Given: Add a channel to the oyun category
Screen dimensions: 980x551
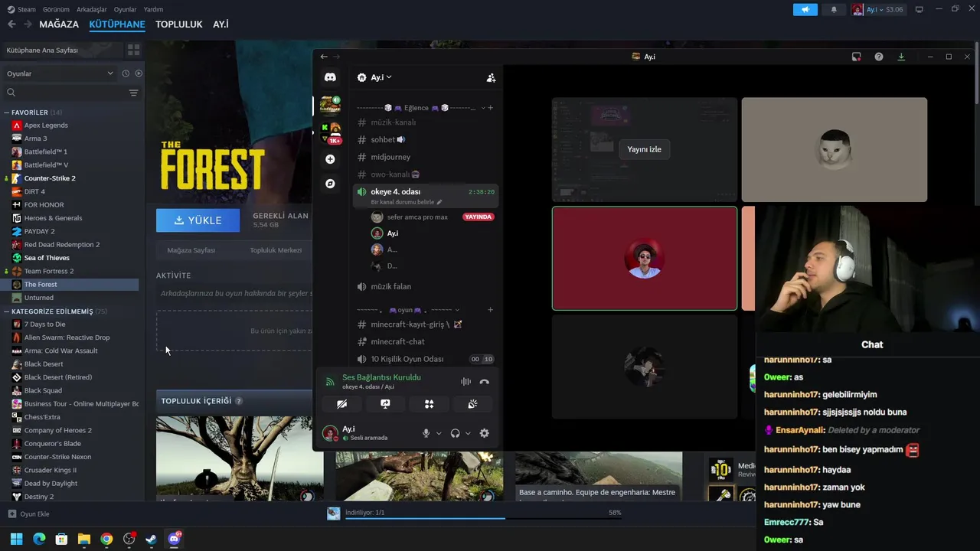Looking at the screenshot, I should click(491, 310).
